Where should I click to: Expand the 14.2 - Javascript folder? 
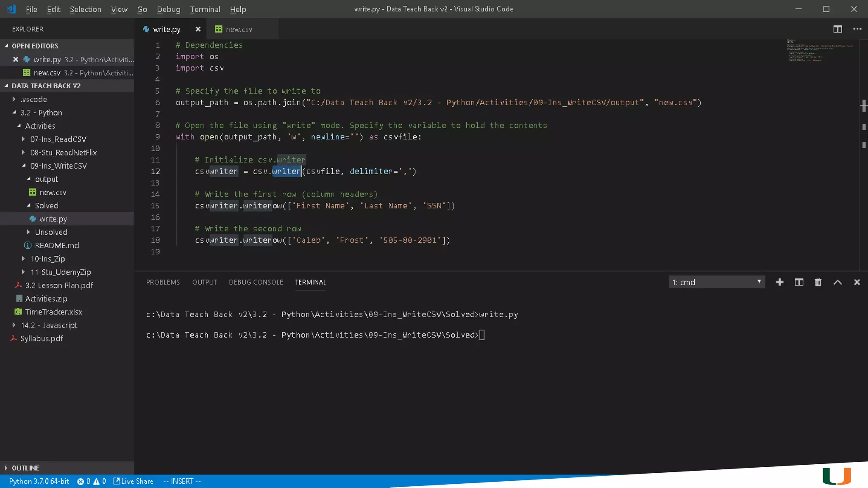click(49, 325)
